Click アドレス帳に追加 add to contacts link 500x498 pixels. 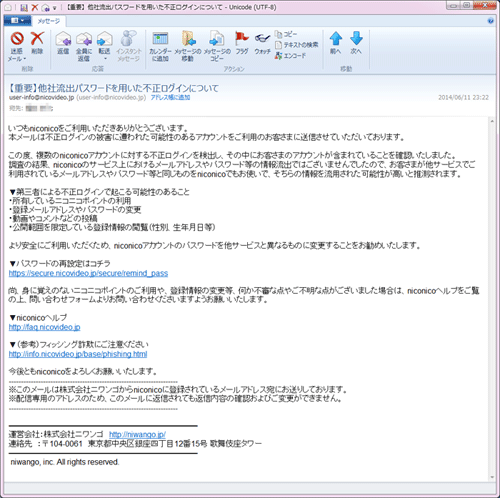coord(170,97)
